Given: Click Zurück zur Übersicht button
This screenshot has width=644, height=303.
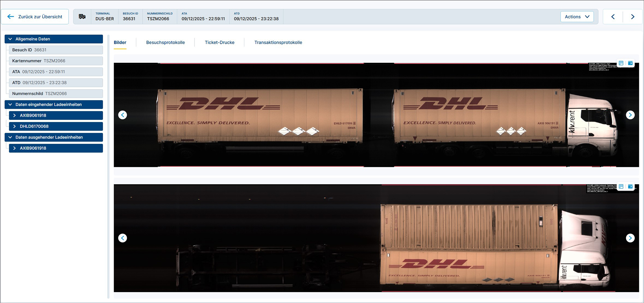Looking at the screenshot, I should [x=35, y=17].
